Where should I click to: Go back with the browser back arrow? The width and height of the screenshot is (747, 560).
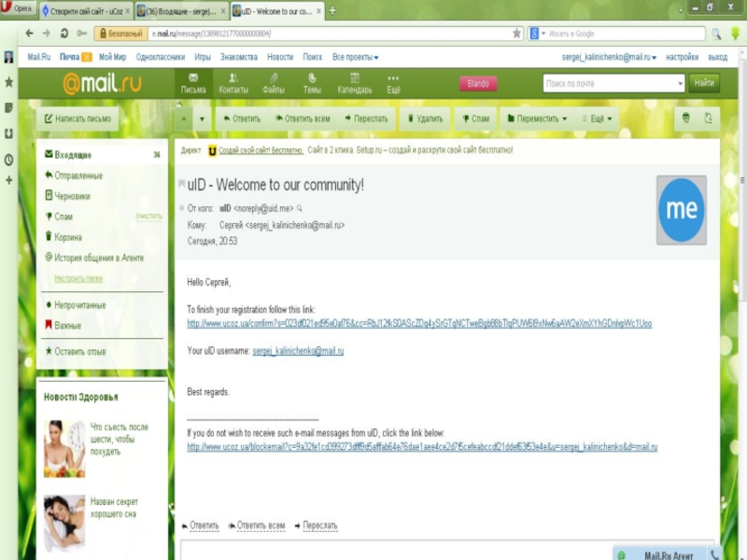[x=29, y=34]
